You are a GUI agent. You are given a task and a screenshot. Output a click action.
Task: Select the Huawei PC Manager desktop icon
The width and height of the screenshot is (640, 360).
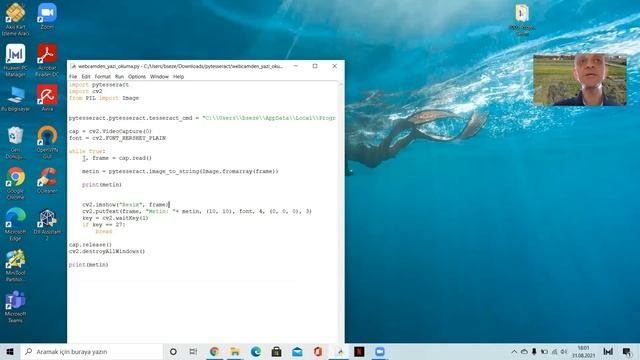15,60
